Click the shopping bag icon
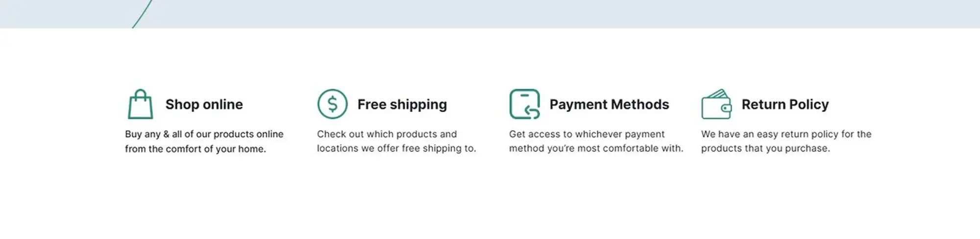This screenshot has height=239, width=980. point(140,104)
